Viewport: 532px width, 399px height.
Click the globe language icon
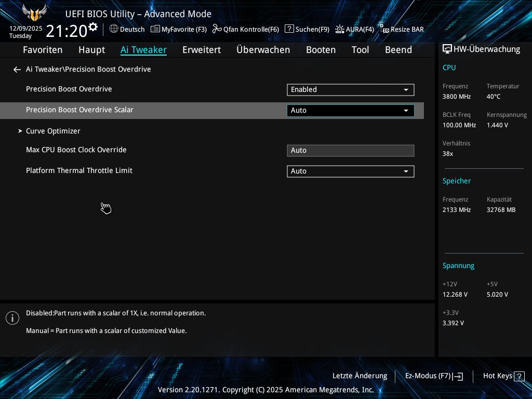tap(114, 29)
